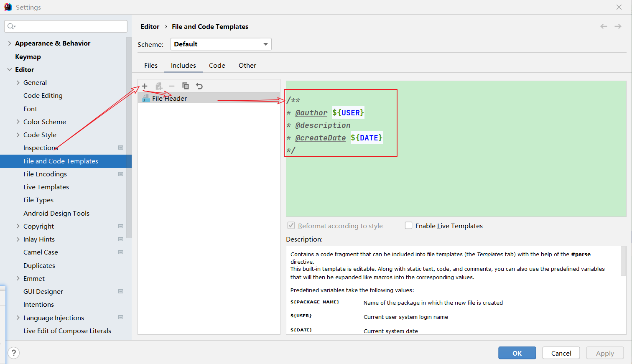Click project-level icon beside GUI Designer

pyautogui.click(x=120, y=291)
